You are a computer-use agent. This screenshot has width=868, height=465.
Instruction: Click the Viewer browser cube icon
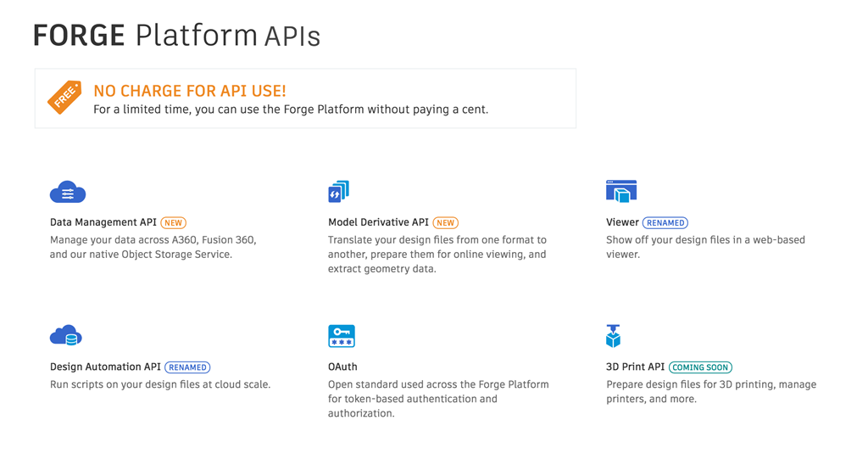(x=621, y=192)
